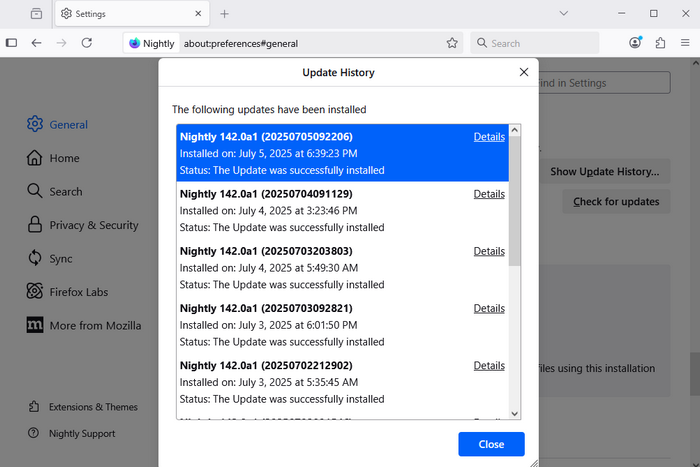Click the browser back arrow
Image resolution: width=700 pixels, height=467 pixels.
pyautogui.click(x=37, y=43)
